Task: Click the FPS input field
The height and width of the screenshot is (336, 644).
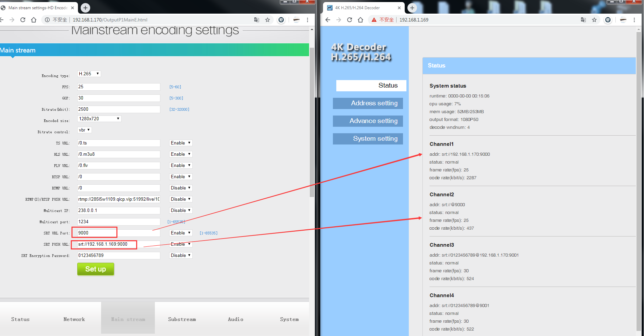Action: pyautogui.click(x=118, y=87)
